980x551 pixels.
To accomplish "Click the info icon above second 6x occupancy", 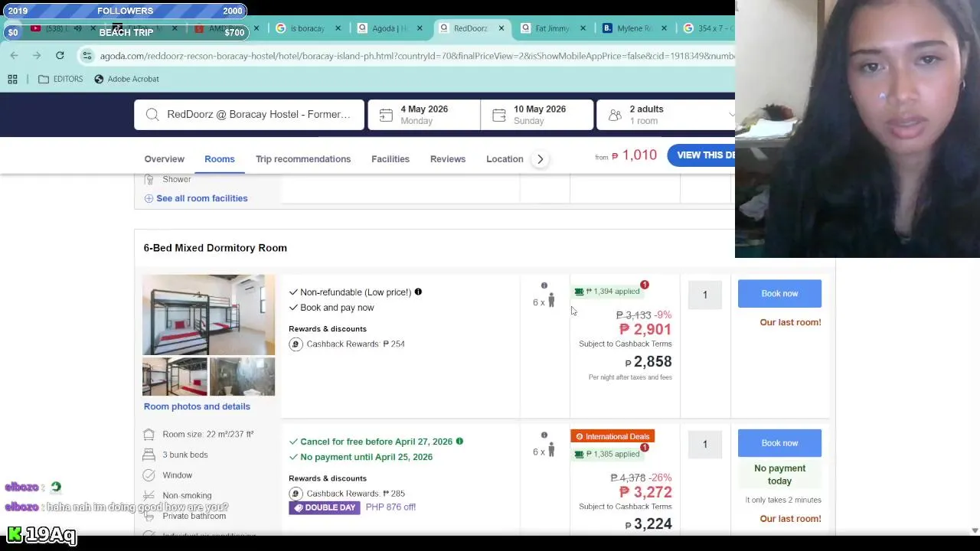I will coord(544,435).
